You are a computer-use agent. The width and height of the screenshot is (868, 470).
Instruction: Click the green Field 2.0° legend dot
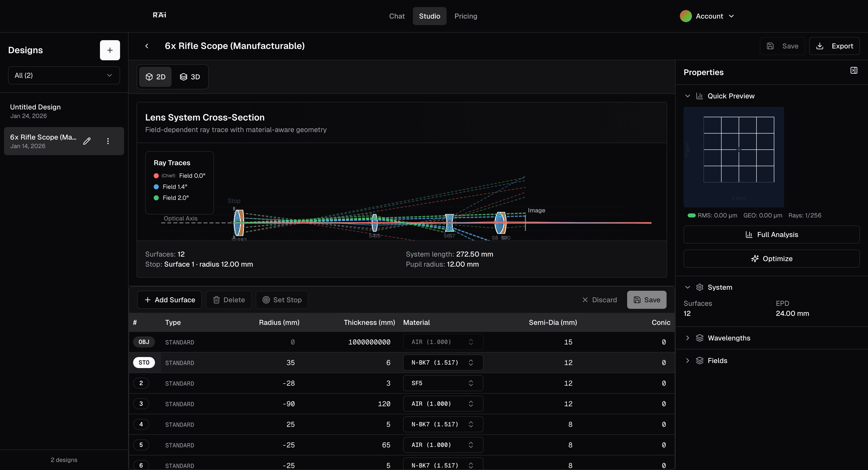coord(156,198)
